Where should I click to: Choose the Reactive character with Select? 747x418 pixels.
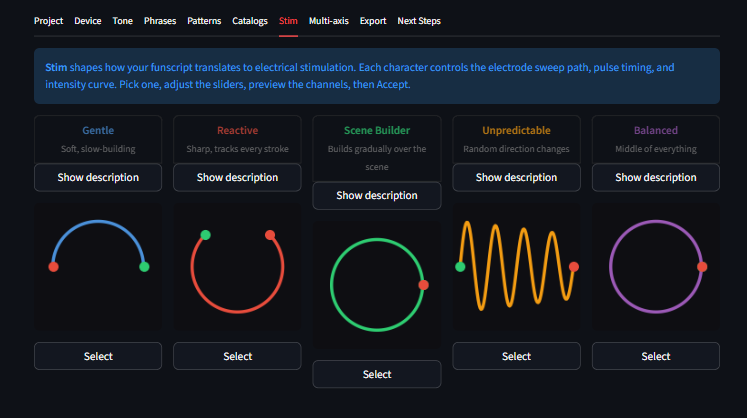[237, 356]
